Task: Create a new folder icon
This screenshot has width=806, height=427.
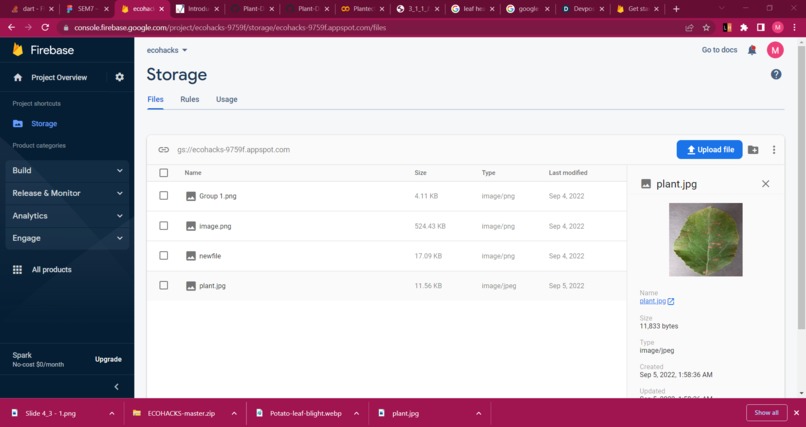Action: (753, 150)
